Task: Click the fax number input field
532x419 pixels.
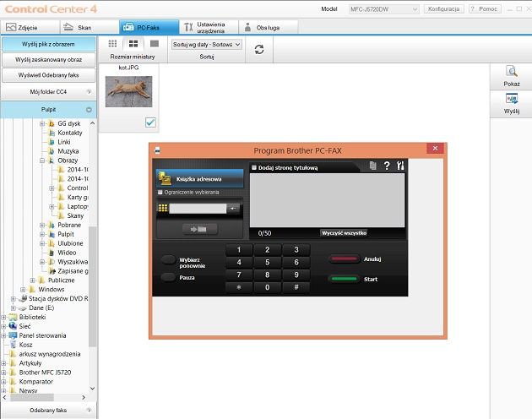Action: click(x=198, y=208)
